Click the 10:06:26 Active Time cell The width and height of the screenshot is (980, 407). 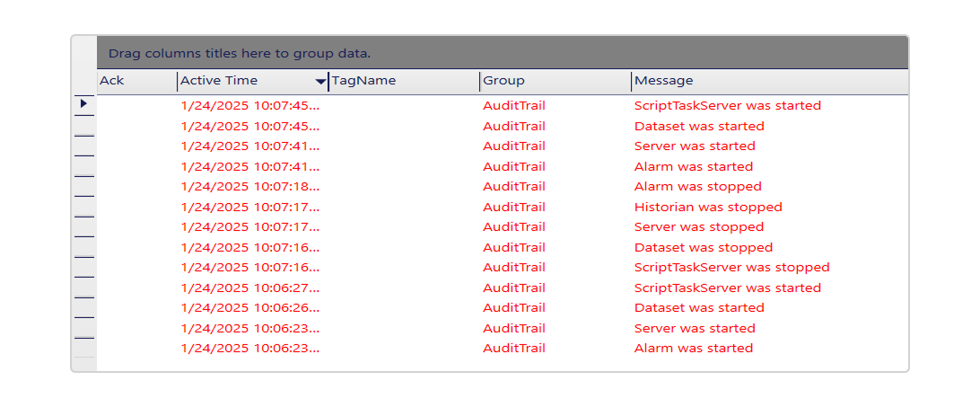(x=250, y=308)
